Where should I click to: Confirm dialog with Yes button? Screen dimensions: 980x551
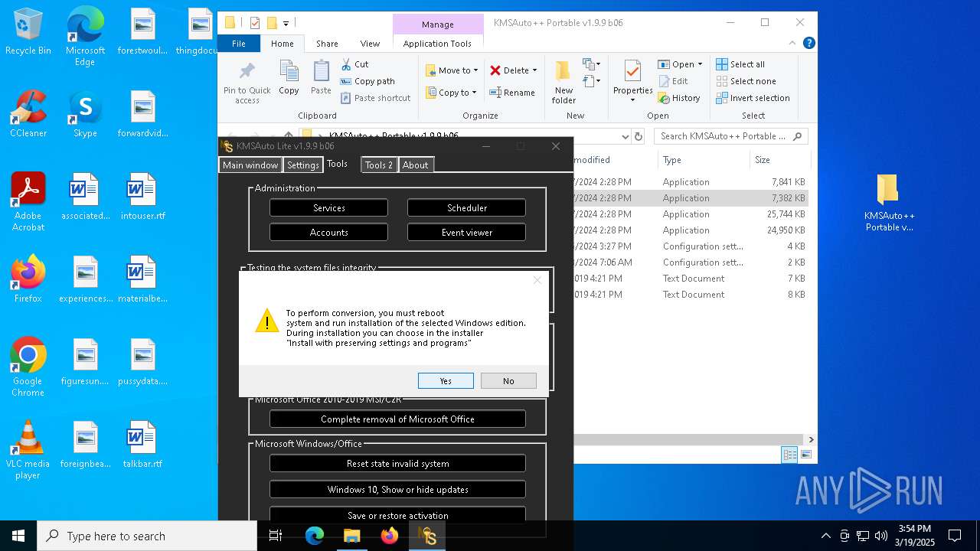[446, 381]
